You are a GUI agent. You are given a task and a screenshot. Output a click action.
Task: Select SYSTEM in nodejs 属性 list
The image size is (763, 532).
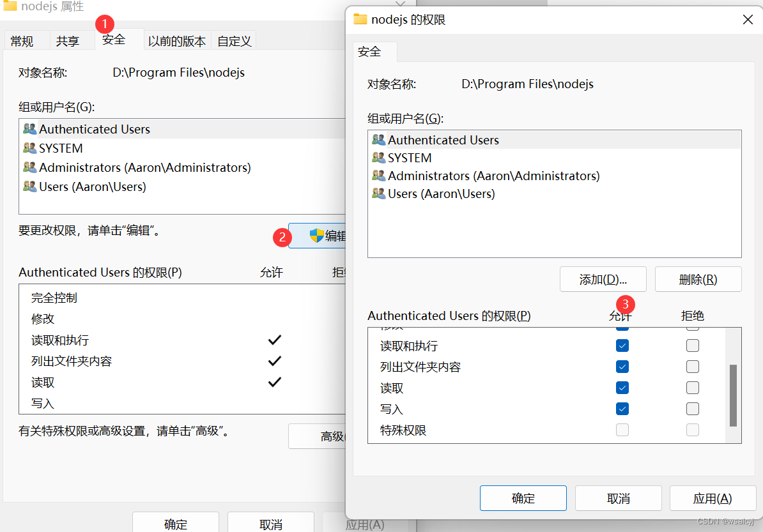(x=183, y=148)
